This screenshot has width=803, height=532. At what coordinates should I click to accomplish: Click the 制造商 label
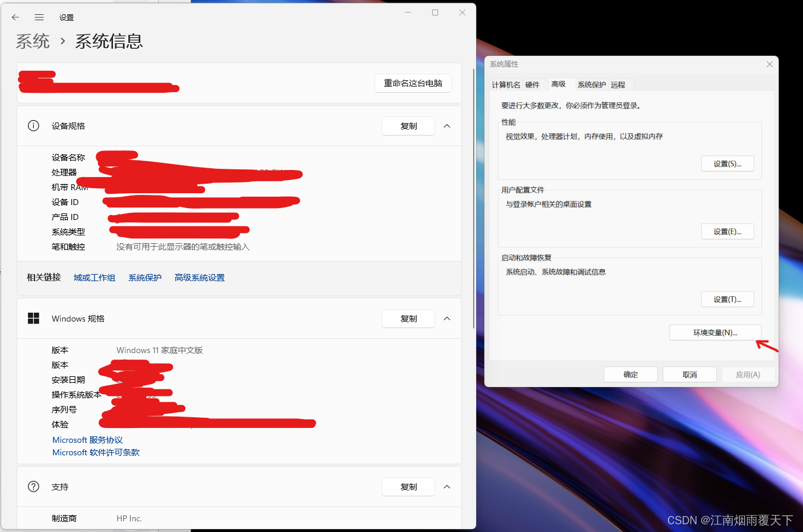pyautogui.click(x=64, y=518)
